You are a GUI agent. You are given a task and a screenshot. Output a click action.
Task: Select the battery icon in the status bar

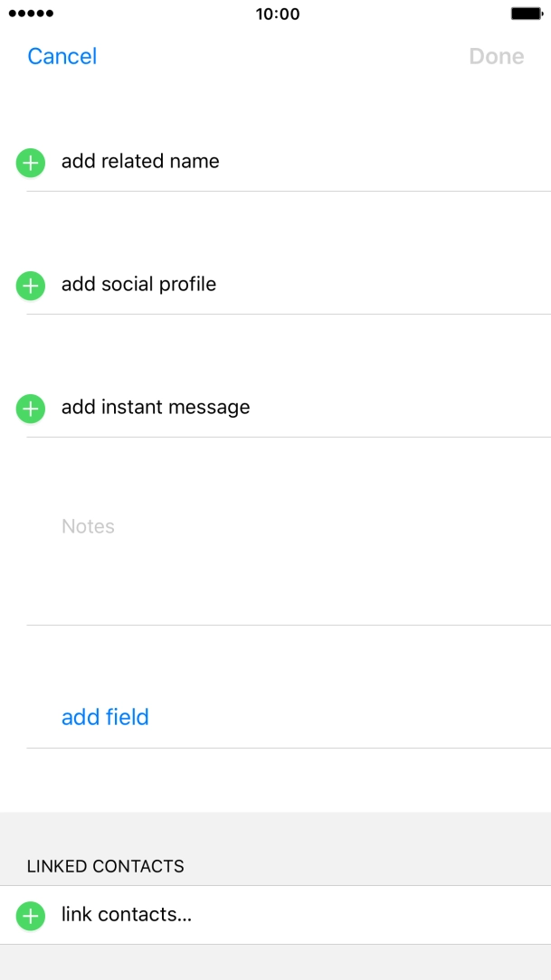pyautogui.click(x=526, y=14)
